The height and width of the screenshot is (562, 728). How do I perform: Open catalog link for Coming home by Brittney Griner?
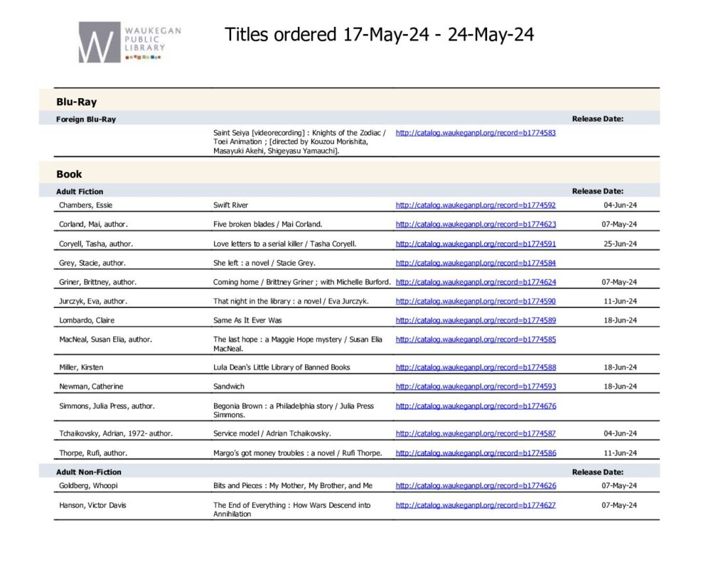point(476,282)
